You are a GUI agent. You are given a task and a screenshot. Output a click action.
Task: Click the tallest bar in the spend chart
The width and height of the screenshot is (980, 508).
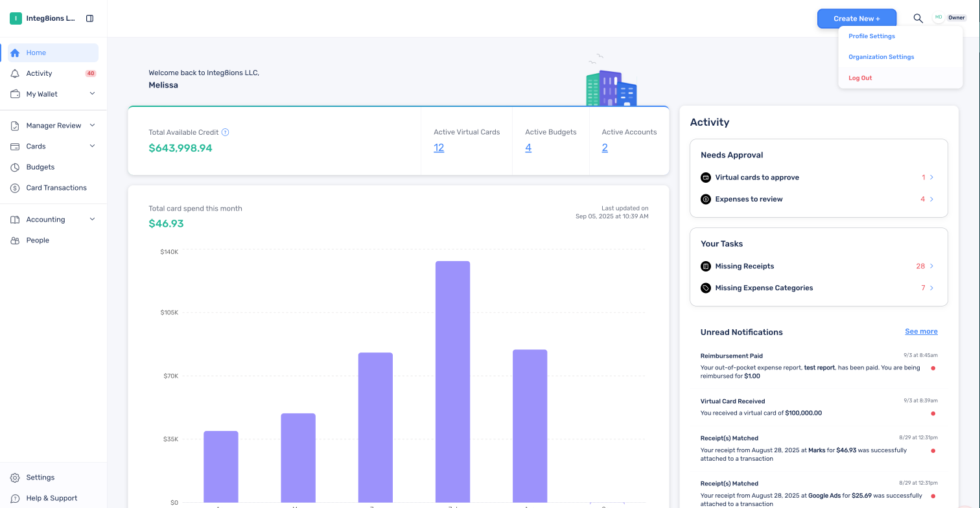pos(452,382)
